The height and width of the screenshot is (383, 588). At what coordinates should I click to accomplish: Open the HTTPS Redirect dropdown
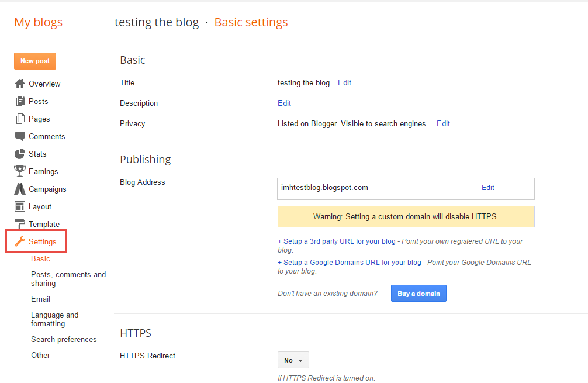[x=293, y=360]
